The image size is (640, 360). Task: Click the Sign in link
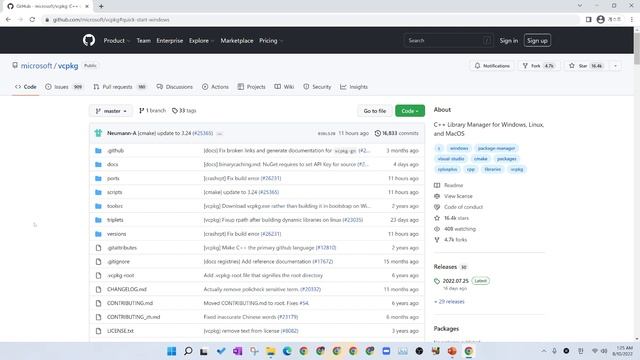pyautogui.click(x=509, y=40)
